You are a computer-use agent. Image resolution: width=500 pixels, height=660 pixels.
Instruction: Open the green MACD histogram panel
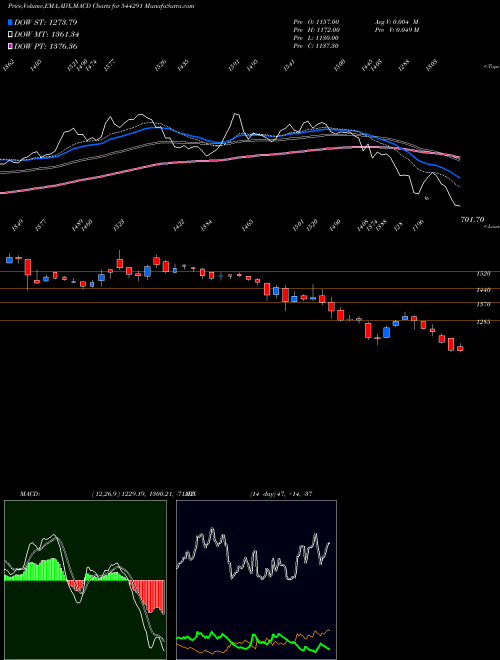point(85,580)
